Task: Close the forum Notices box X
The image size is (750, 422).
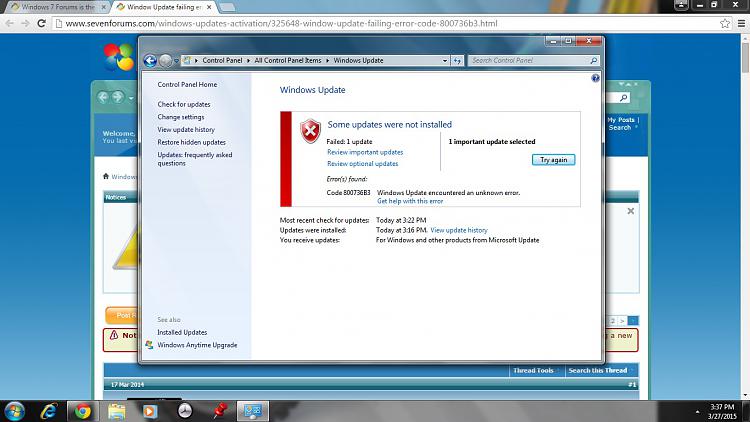Action: tap(630, 211)
